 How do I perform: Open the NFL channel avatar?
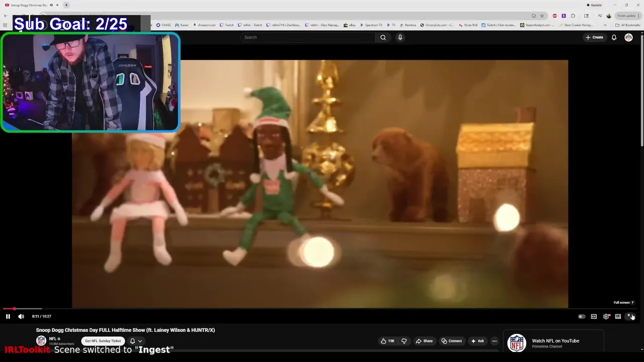tap(41, 340)
